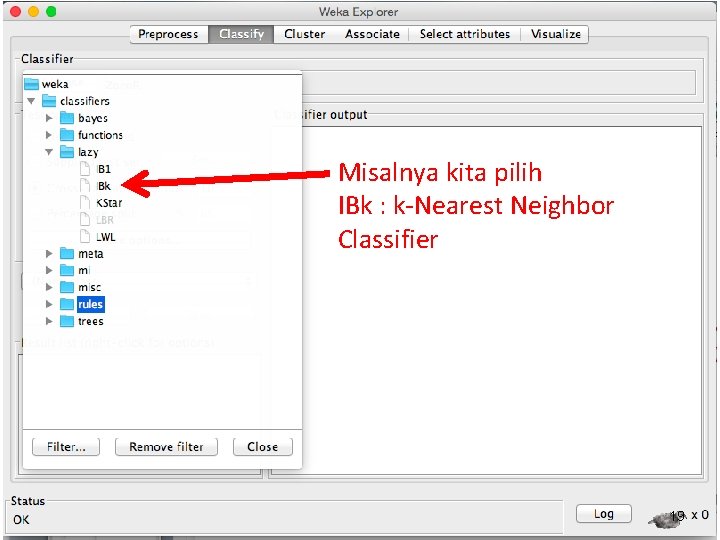Click the bayes folder icon
The image size is (720, 540).
point(67,118)
